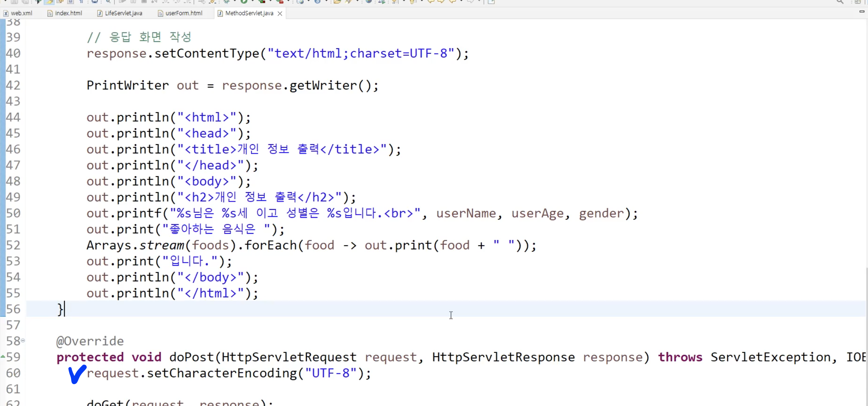Click the Save floppy disk icon

15,2
